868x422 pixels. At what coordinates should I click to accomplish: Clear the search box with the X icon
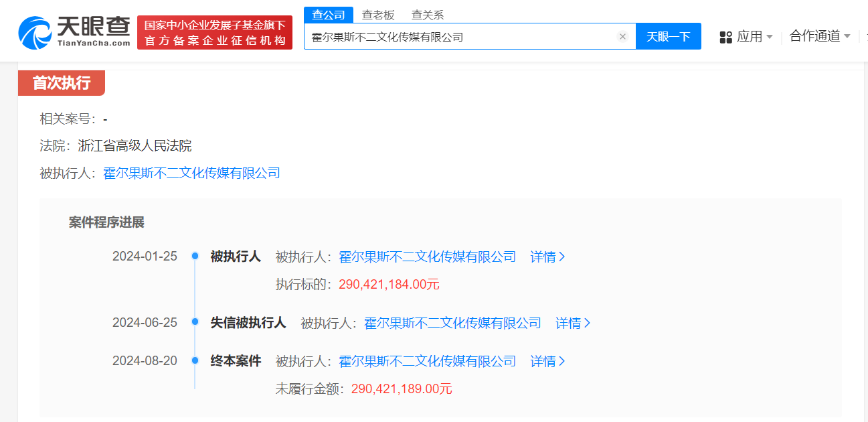tap(622, 36)
